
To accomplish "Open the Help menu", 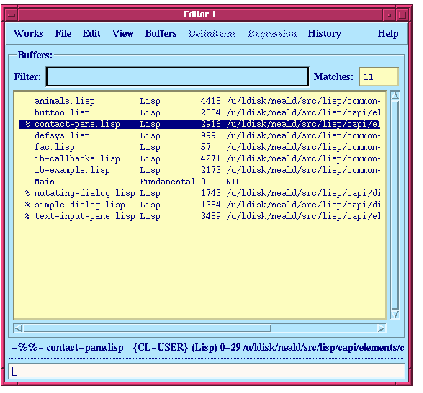I will pos(388,34).
